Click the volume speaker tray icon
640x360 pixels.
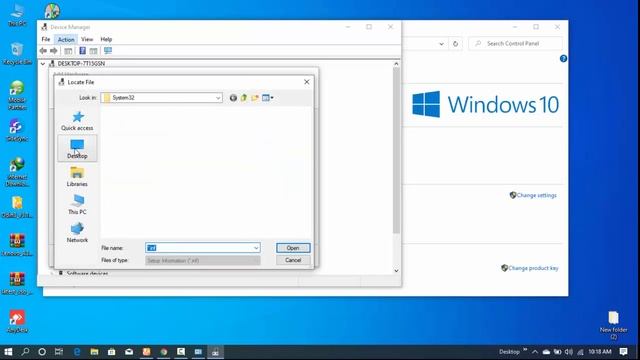[x=569, y=352]
